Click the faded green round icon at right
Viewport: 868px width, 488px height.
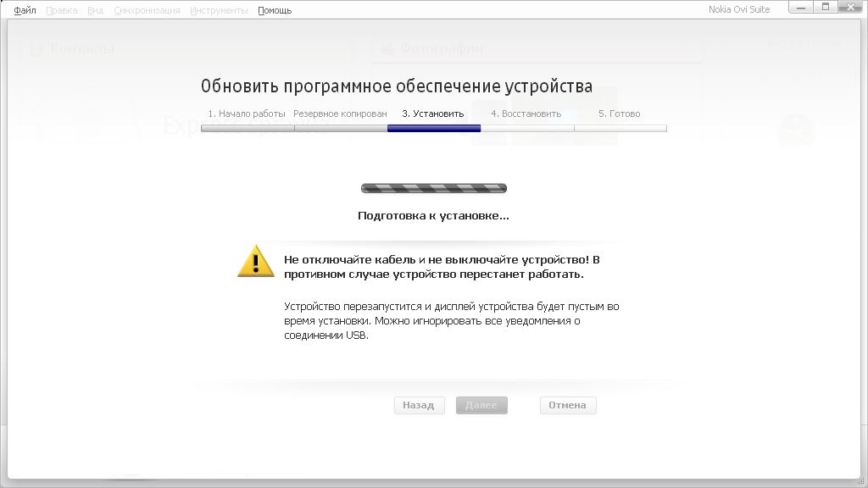tap(796, 130)
